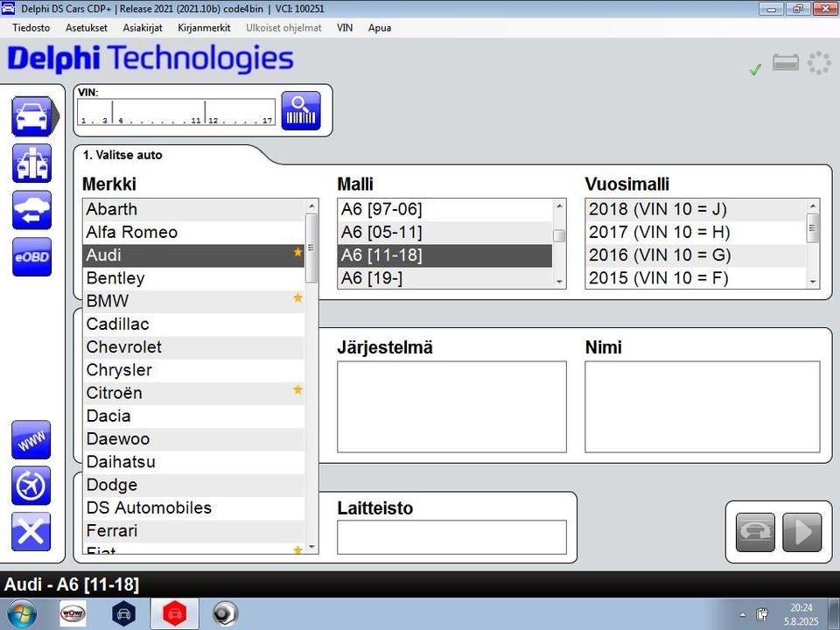This screenshot has height=630, width=840.
Task: Open the www web sidebar icon
Action: [x=31, y=440]
